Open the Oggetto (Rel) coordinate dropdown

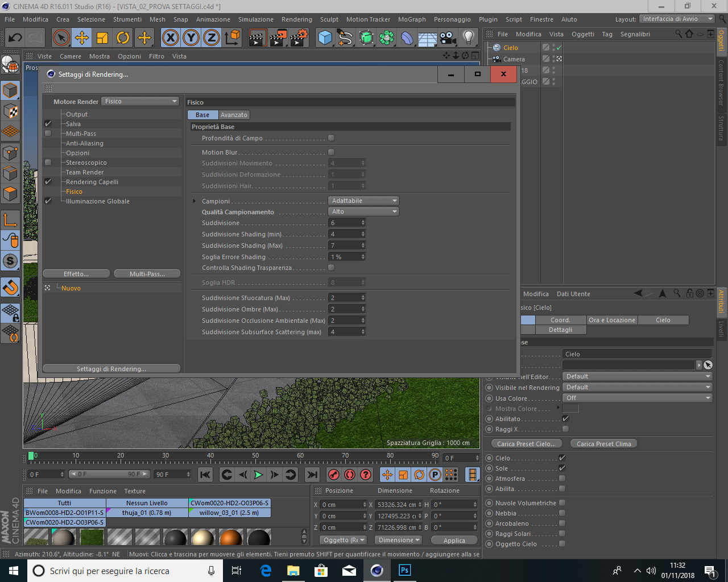pyautogui.click(x=342, y=540)
